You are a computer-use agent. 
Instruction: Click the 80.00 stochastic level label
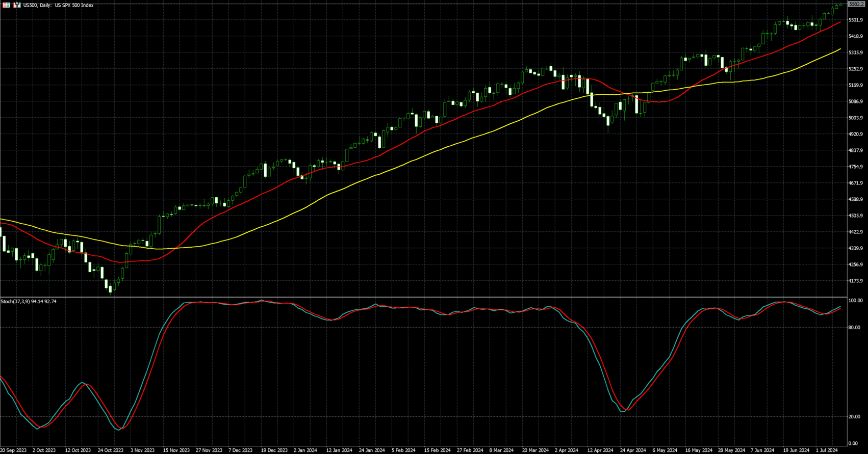(x=854, y=328)
